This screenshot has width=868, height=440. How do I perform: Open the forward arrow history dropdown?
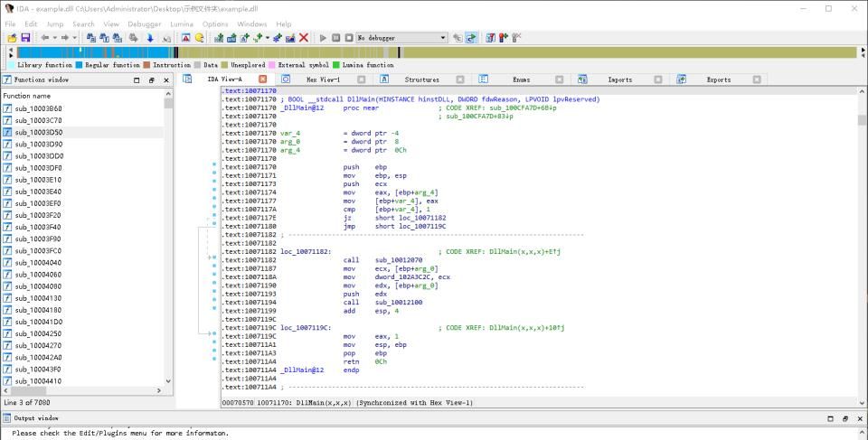tap(75, 38)
